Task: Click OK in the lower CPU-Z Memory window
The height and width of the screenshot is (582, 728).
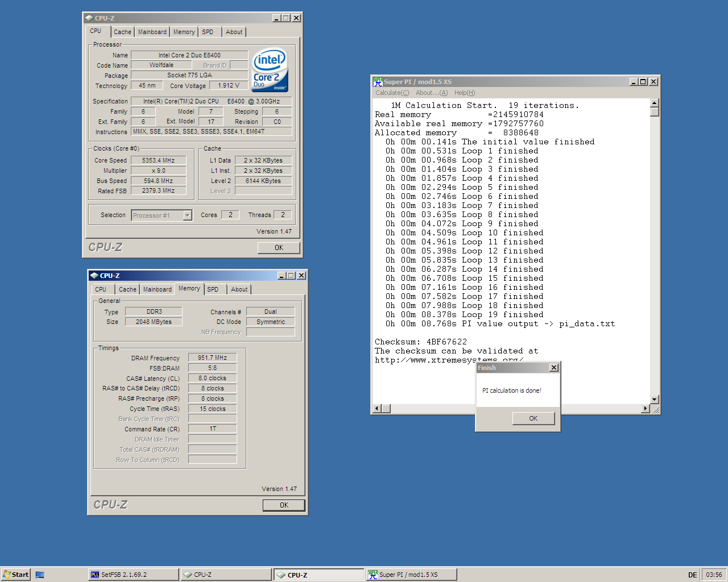Action: [284, 505]
